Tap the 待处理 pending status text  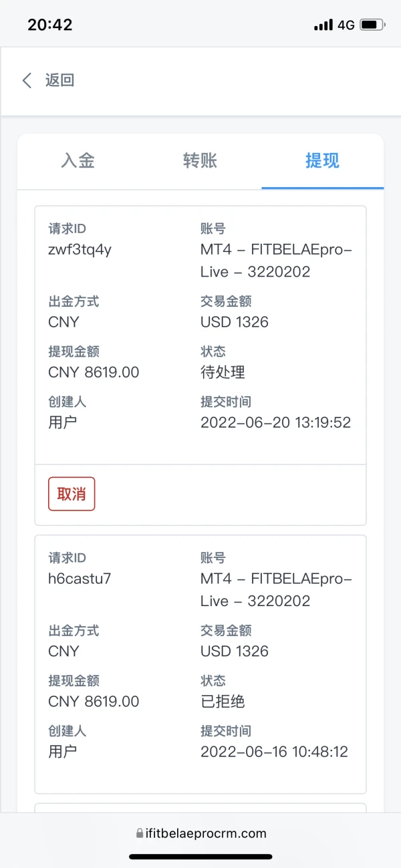[x=223, y=372]
